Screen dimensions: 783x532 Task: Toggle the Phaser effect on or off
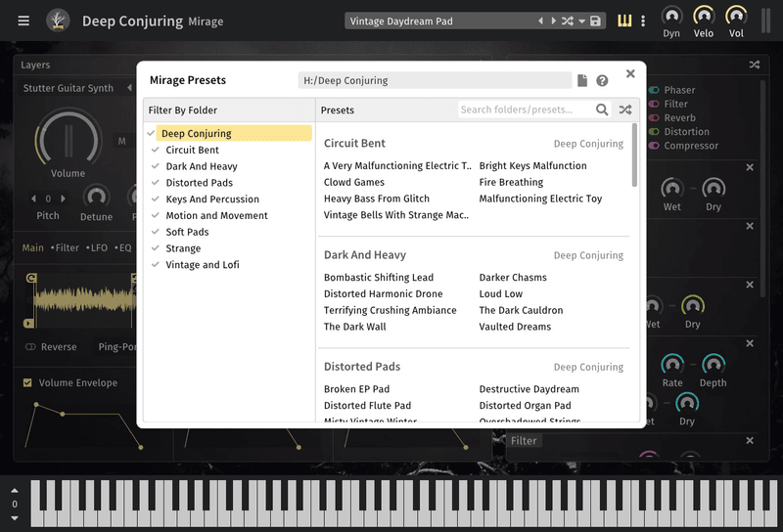(654, 90)
